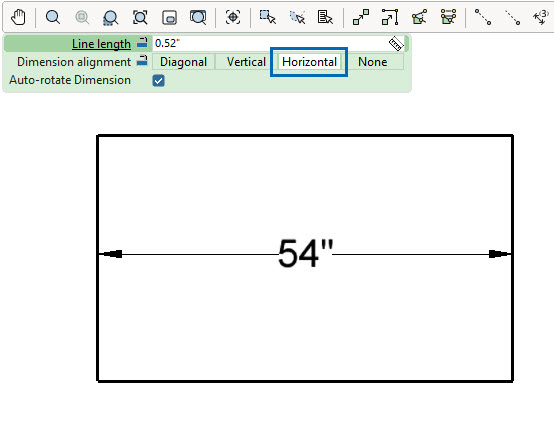
Task: Set dimension alignment to Diagonal
Action: click(x=183, y=62)
